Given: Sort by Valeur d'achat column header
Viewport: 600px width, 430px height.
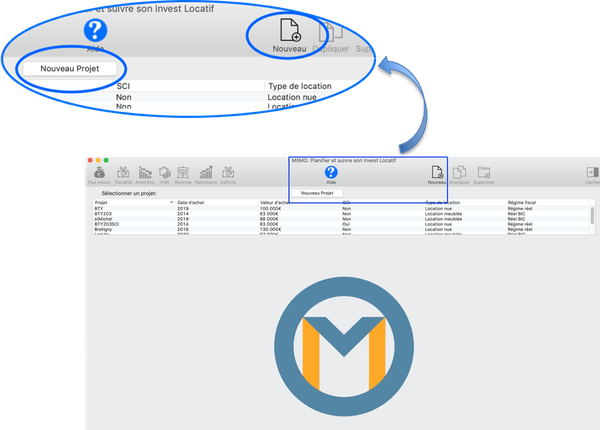Looking at the screenshot, I should 275,202.
